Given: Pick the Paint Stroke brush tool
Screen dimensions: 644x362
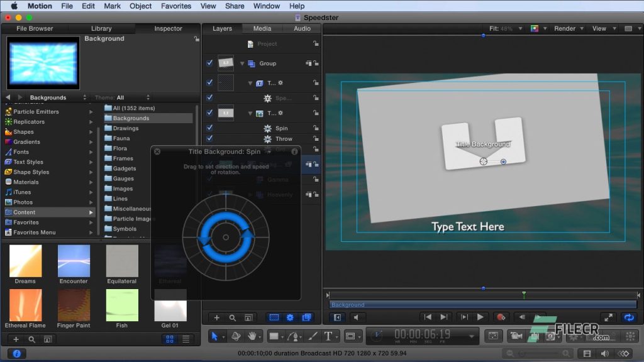Looking at the screenshot, I should [313, 336].
